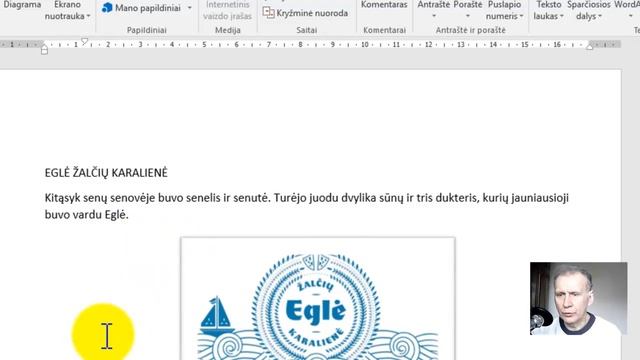640x360 pixels.
Task: Click the first line indent ruler marker
Action: click(x=84, y=41)
